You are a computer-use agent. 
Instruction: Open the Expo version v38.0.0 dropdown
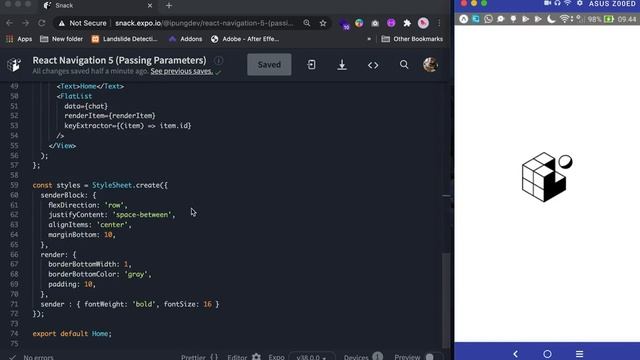pyautogui.click(x=312, y=357)
